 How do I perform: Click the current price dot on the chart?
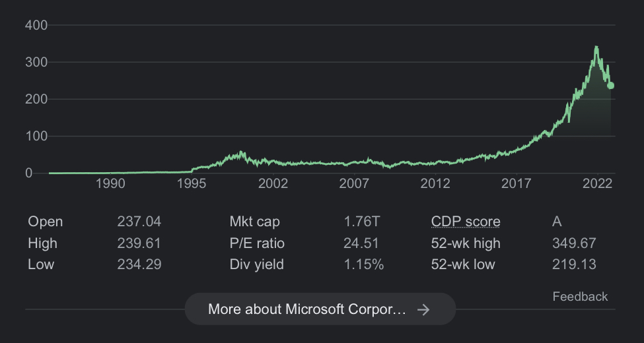tap(611, 86)
